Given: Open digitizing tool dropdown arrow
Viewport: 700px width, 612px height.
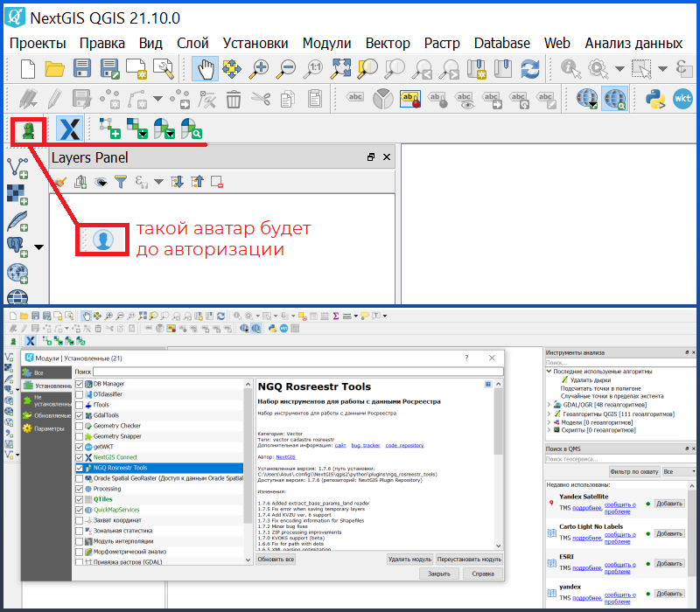Looking at the screenshot, I should coord(158,99).
